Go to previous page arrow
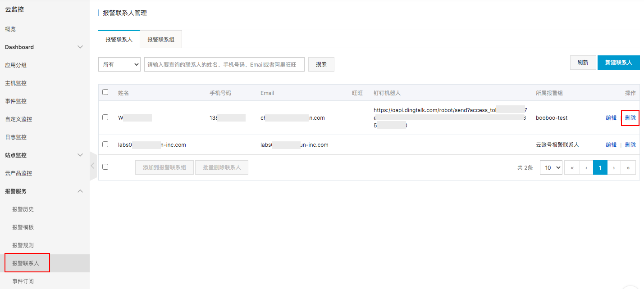 point(586,167)
